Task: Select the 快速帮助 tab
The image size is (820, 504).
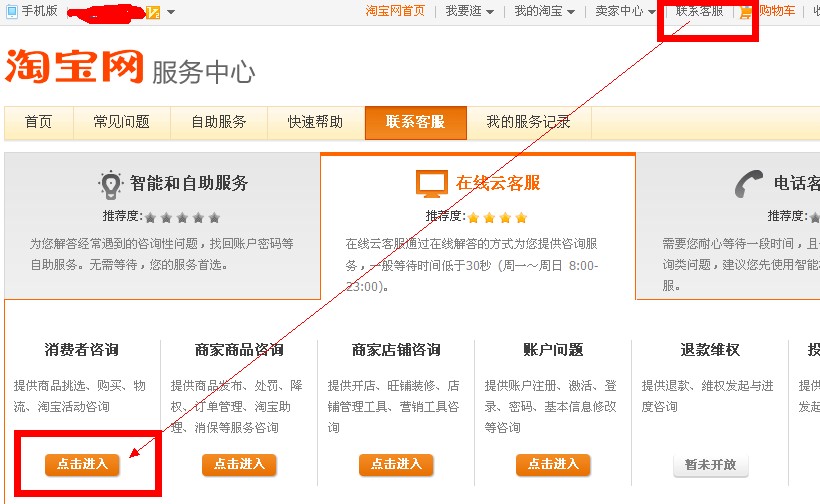Action: pos(315,122)
